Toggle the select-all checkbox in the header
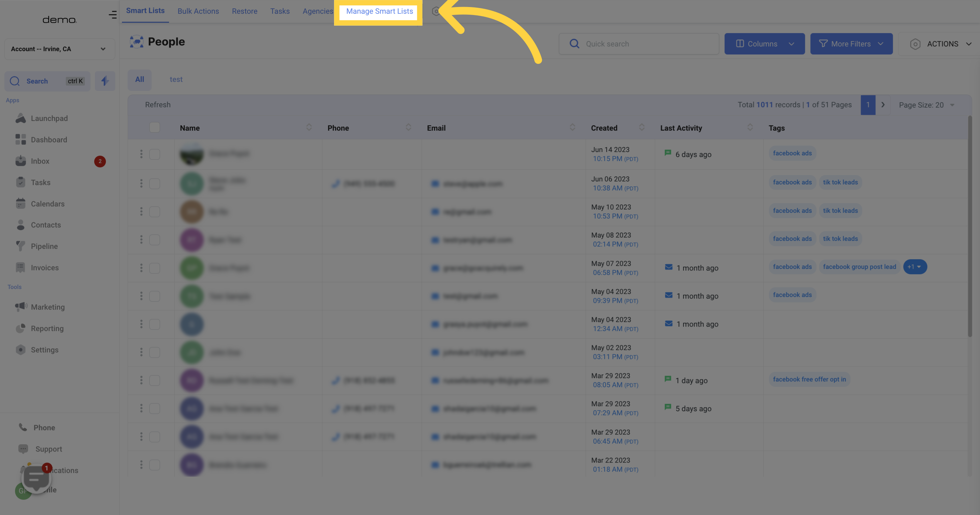 pos(154,128)
